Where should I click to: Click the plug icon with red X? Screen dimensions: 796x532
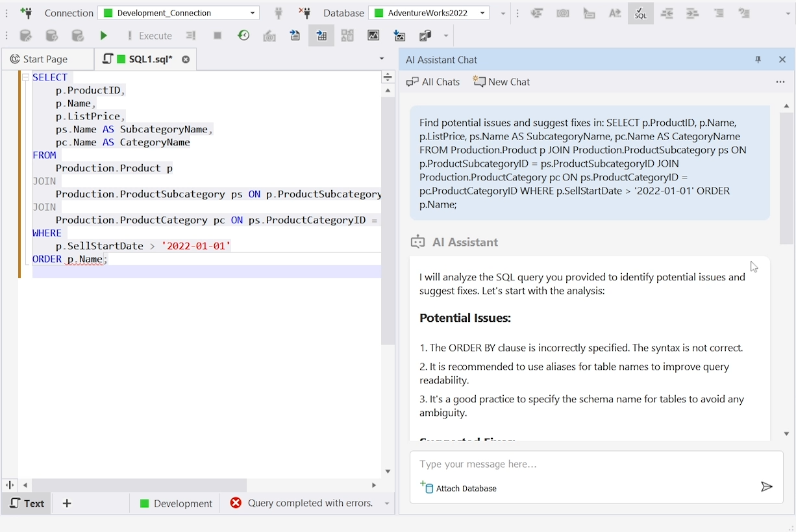[305, 13]
